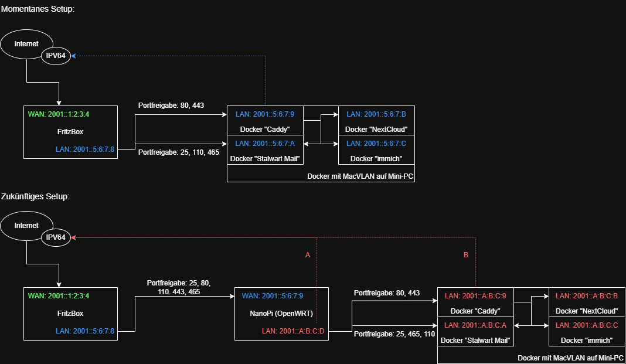Select the "Portfreigabe: 25, 80, 110. 443, 465" label
Viewport: 626px width, 364px height.
179,287
